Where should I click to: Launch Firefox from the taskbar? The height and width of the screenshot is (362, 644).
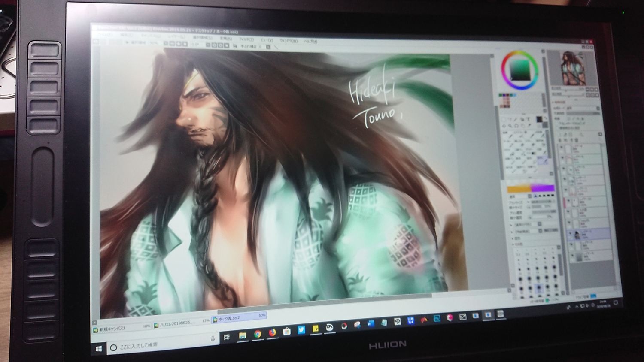pyautogui.click(x=272, y=333)
